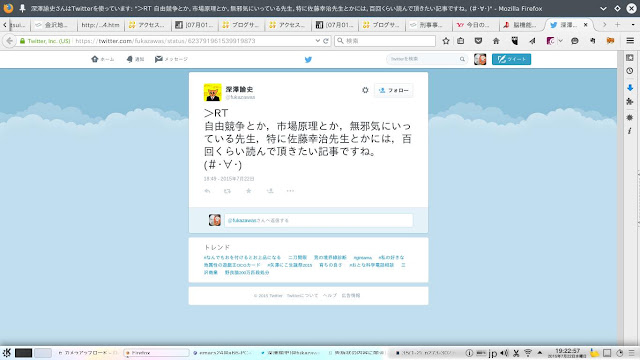Click the 深澤諭史 profile avatar

[212, 92]
